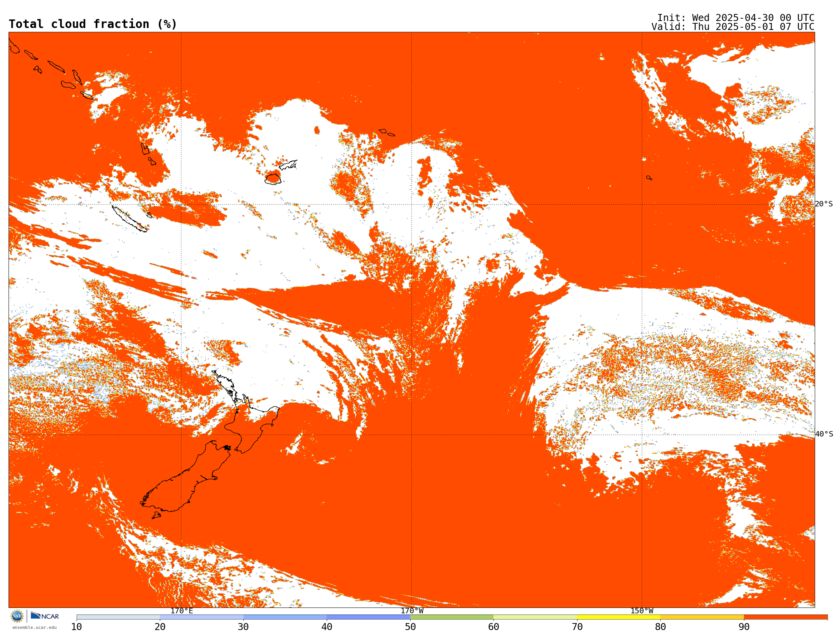Select the 50-60 green colorbar segment
This screenshot has height=632, width=840.
point(452,617)
